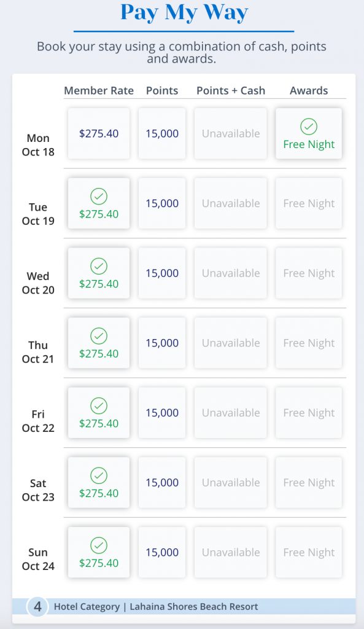The height and width of the screenshot is (629, 364).
Task: Click Free Night option for Tue Oct 19
Action: coord(309,203)
